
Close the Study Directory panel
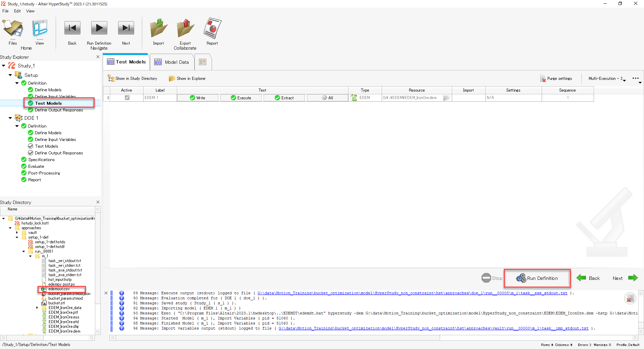[x=98, y=202]
